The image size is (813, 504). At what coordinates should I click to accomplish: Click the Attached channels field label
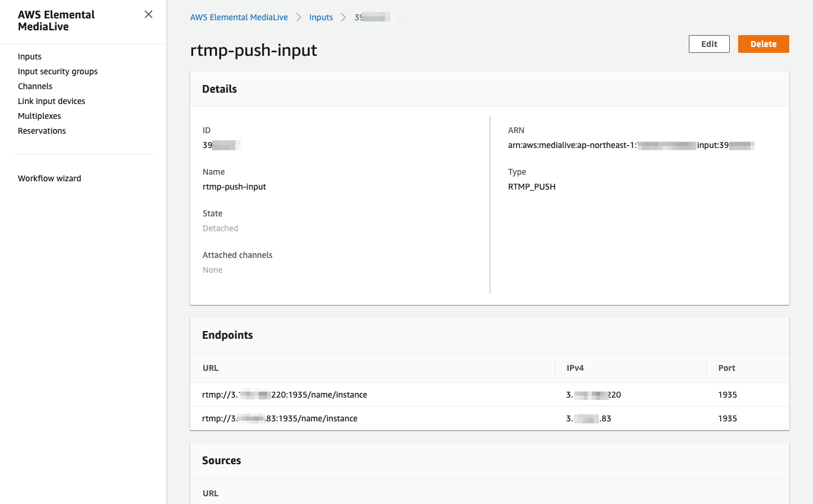[x=237, y=255]
